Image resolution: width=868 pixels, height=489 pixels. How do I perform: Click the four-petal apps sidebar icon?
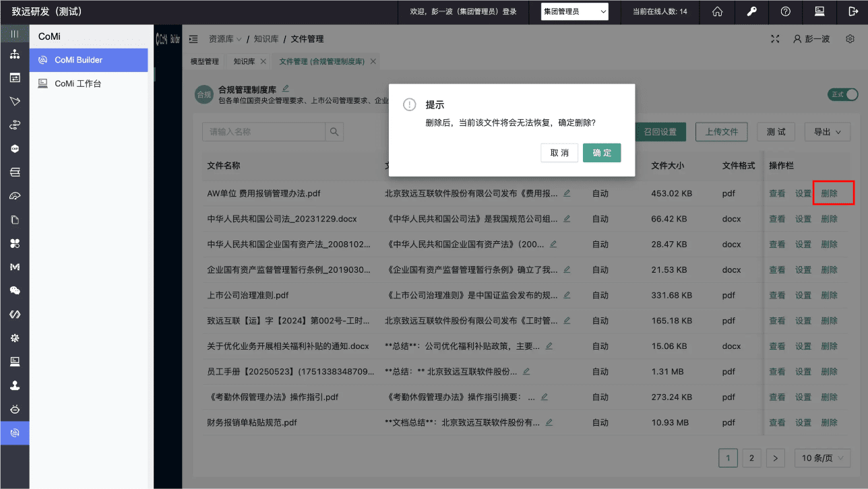pos(15,243)
